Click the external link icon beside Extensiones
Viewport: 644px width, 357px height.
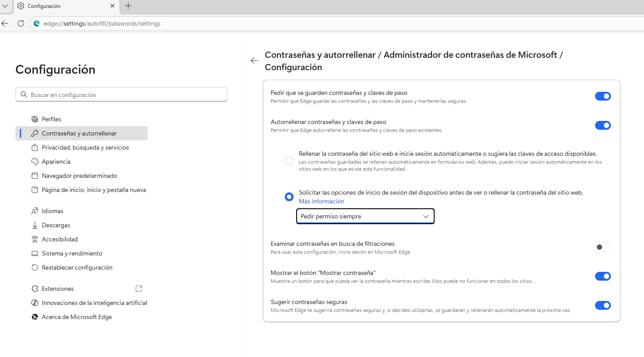point(139,289)
